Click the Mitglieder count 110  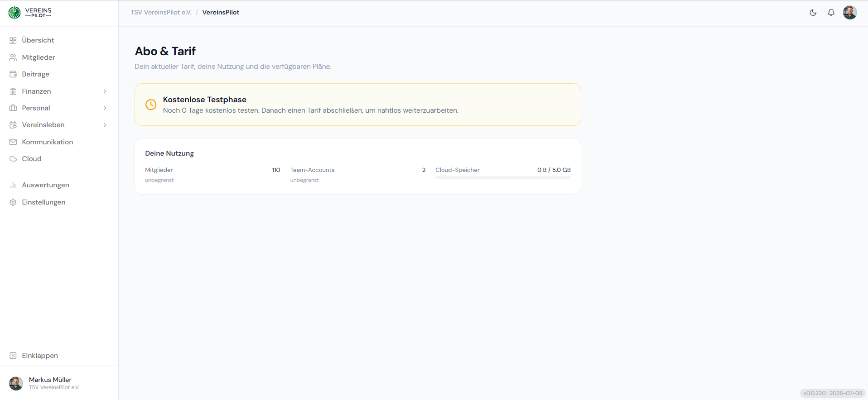276,170
